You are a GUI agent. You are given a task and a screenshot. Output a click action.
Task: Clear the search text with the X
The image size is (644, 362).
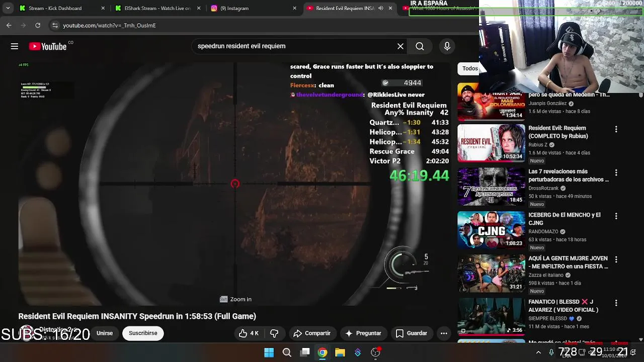tap(400, 46)
